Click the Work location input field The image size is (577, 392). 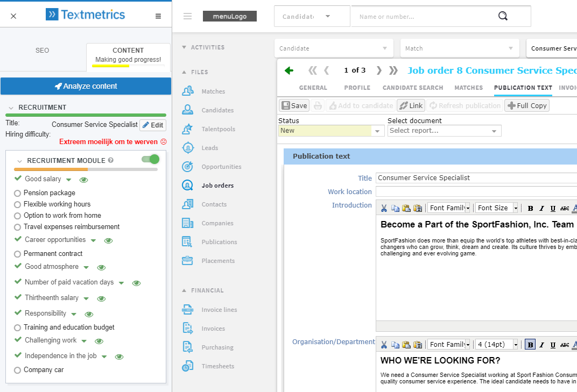coord(476,191)
